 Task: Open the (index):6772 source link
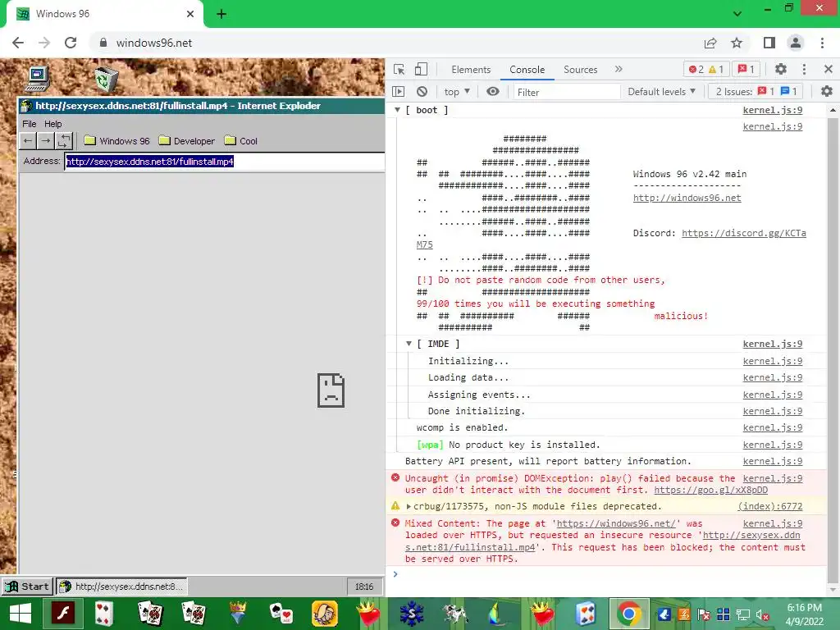point(769,506)
